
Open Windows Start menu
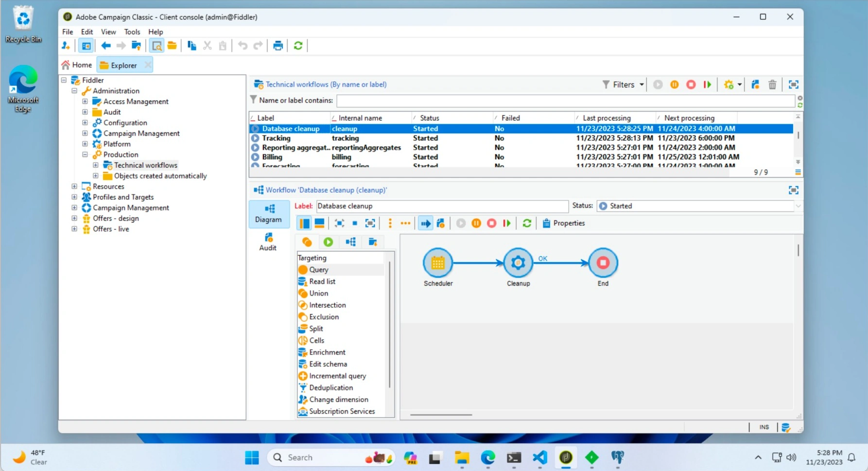point(252,457)
